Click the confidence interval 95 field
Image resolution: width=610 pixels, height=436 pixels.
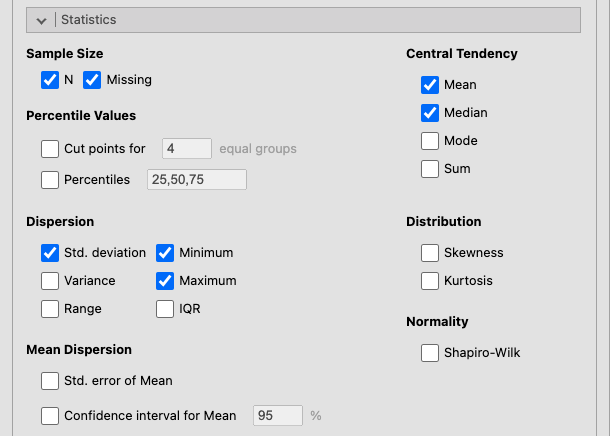coord(277,415)
